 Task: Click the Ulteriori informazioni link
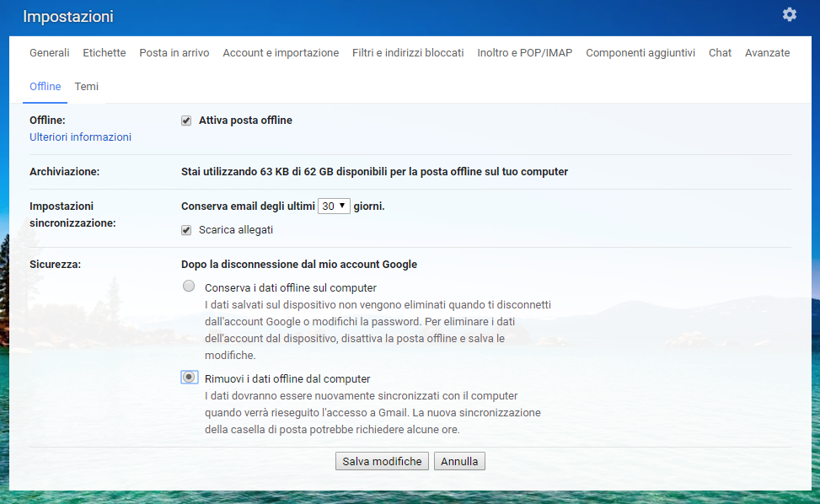point(80,137)
